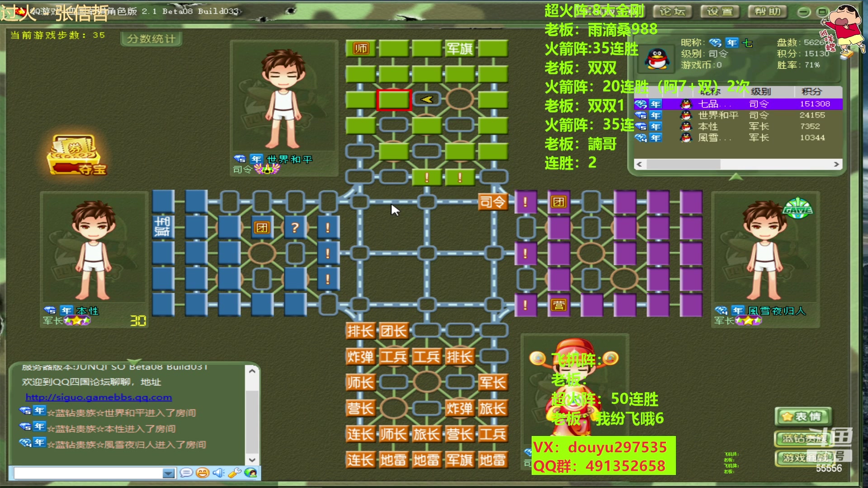The height and width of the screenshot is (488, 868).
Task: Open the smiley emoticon picker
Action: pos(203,473)
